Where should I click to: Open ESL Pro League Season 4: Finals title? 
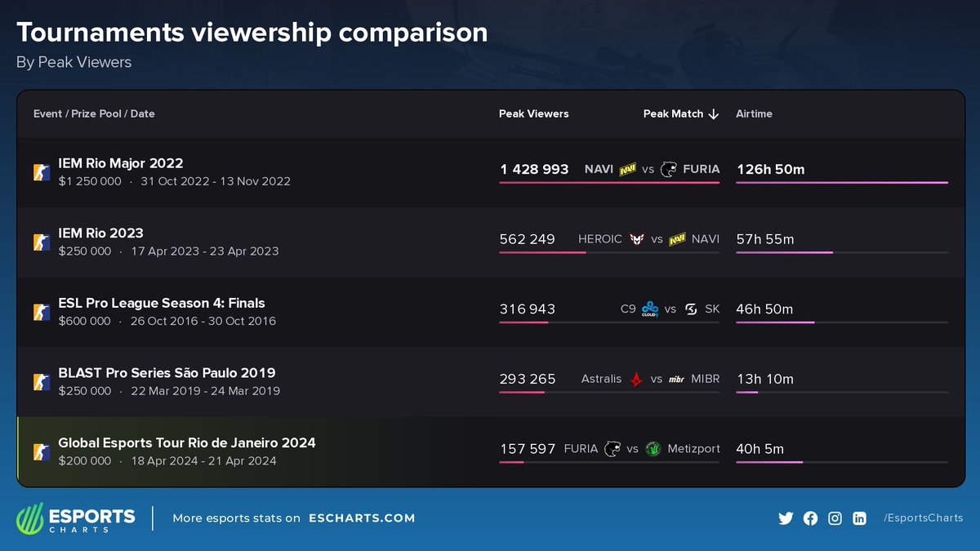162,303
